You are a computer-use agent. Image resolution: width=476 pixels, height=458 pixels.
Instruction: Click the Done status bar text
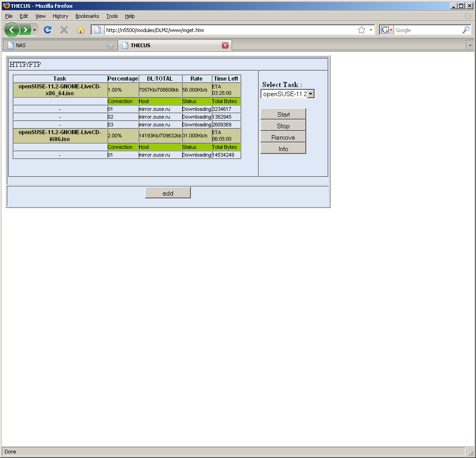point(11,452)
